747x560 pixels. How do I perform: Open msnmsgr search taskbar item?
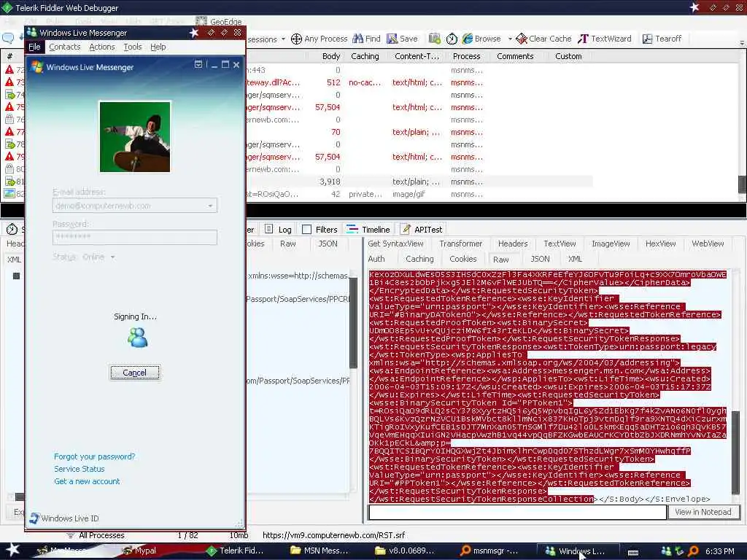point(489,551)
